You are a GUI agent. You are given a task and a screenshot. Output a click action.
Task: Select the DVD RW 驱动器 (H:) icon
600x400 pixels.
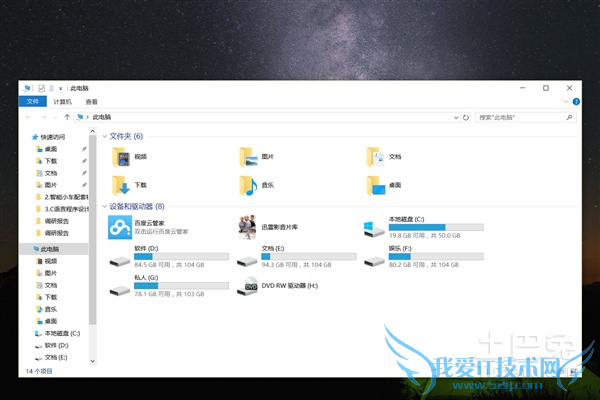[247, 286]
